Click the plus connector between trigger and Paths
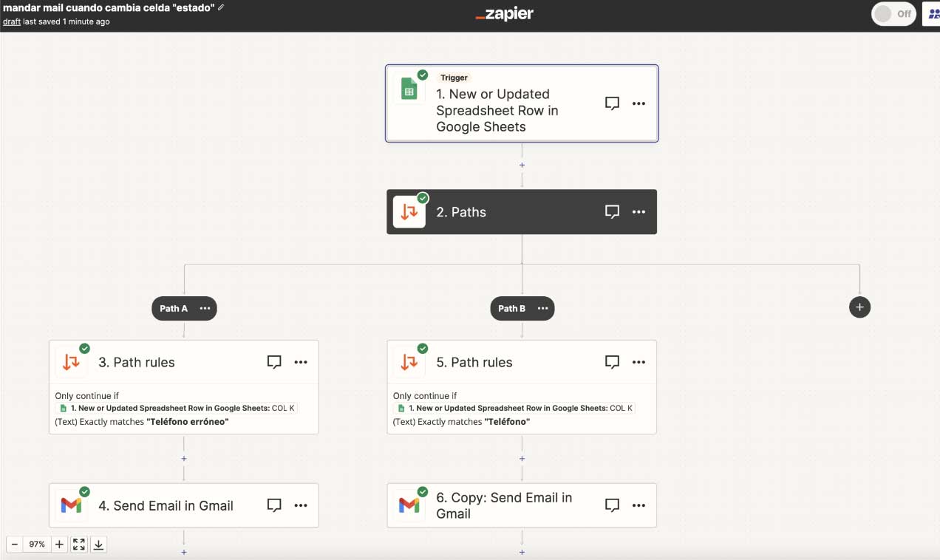Image resolution: width=940 pixels, height=560 pixels. (522, 165)
